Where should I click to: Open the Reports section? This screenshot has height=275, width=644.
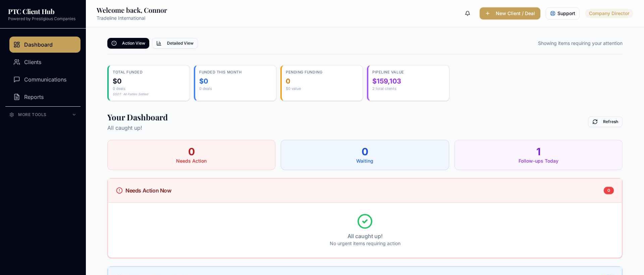point(45,97)
